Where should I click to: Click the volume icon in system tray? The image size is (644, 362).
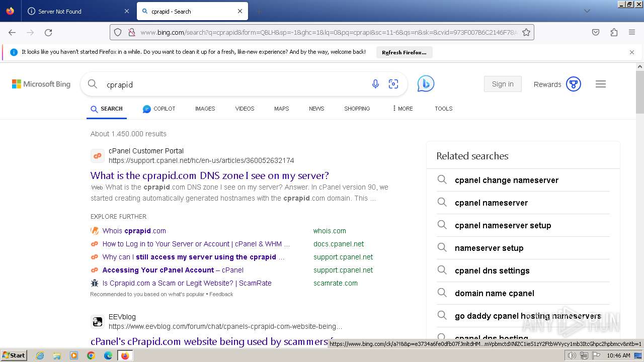click(572, 355)
